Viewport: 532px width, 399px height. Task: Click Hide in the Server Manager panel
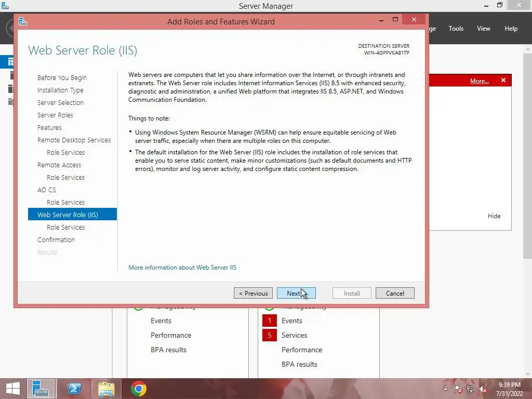(x=495, y=216)
